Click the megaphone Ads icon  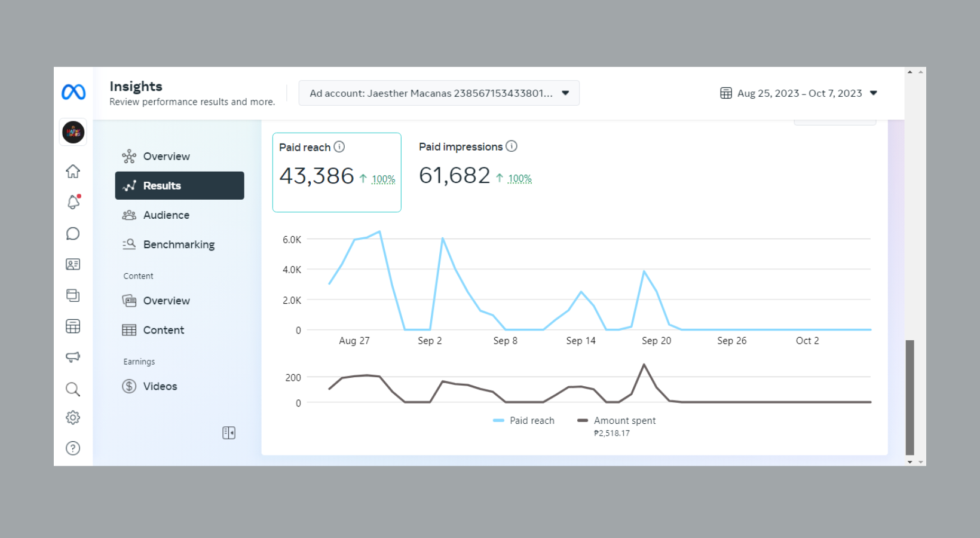(73, 357)
